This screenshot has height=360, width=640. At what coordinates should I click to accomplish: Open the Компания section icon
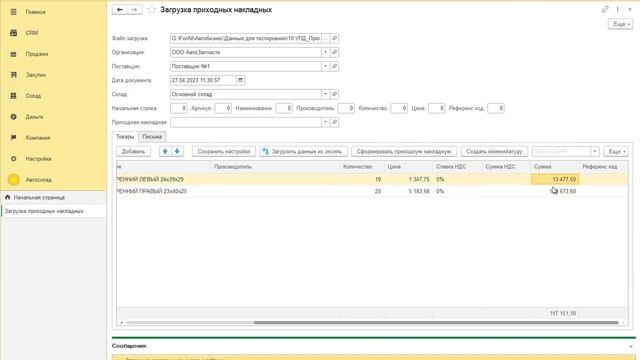tap(13, 138)
